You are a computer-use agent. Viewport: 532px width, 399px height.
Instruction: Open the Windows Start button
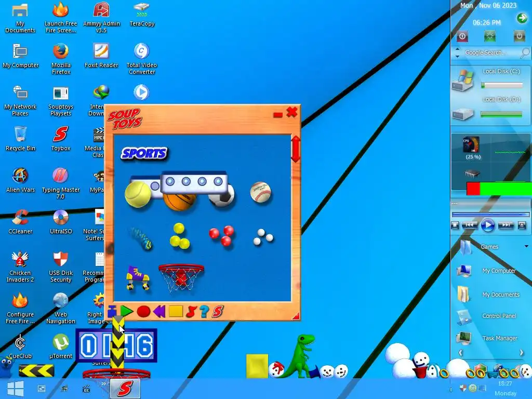pos(15,389)
